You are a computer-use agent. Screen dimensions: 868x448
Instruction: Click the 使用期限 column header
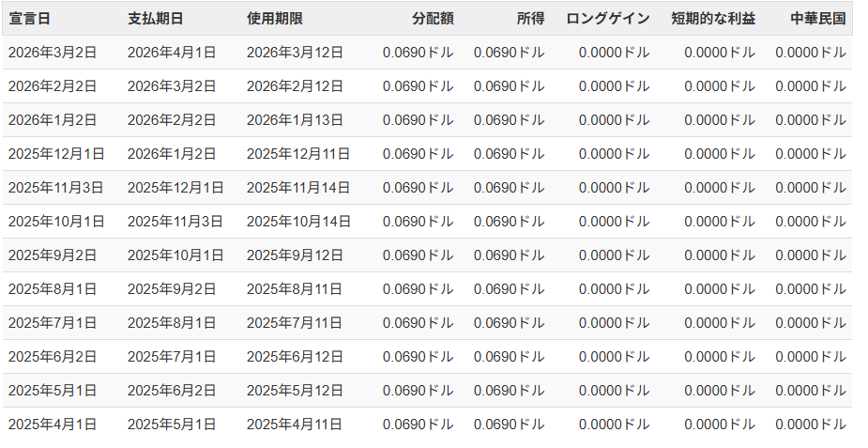274,19
